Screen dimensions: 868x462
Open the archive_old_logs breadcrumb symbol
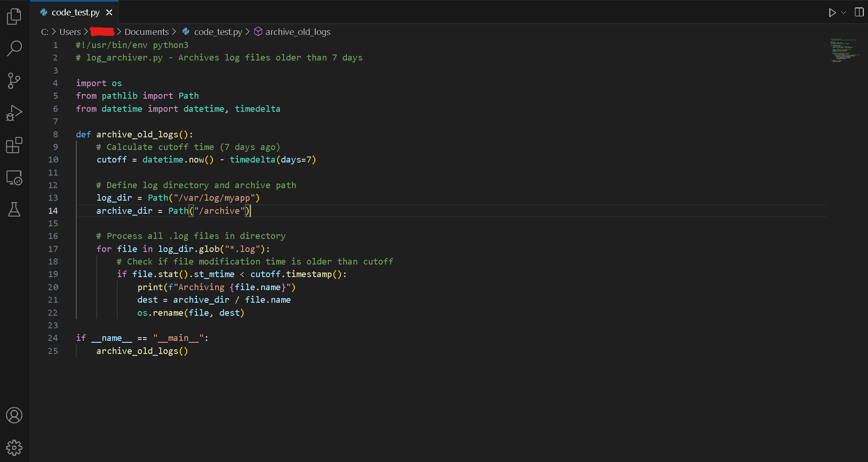point(298,32)
